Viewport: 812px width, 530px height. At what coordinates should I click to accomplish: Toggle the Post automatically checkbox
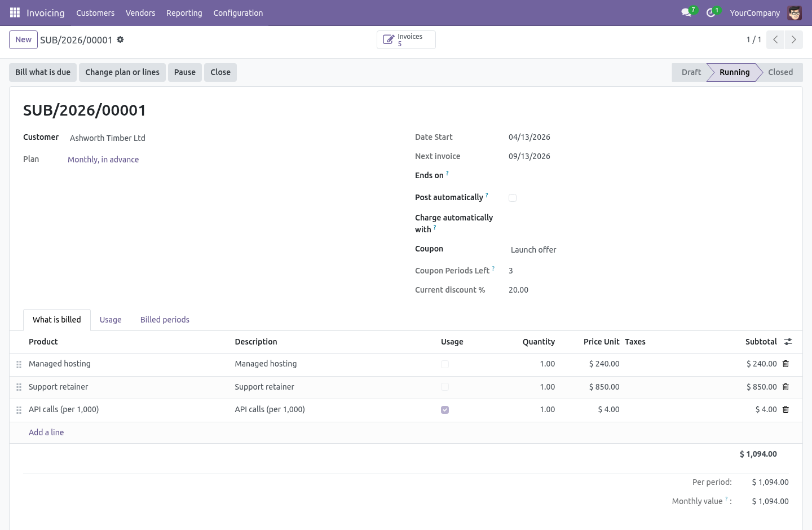pyautogui.click(x=513, y=198)
